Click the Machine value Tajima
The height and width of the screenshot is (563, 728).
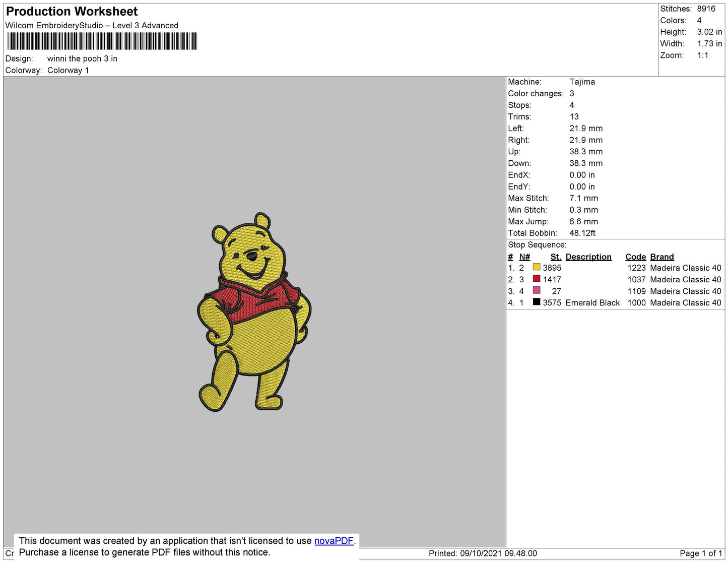582,82
